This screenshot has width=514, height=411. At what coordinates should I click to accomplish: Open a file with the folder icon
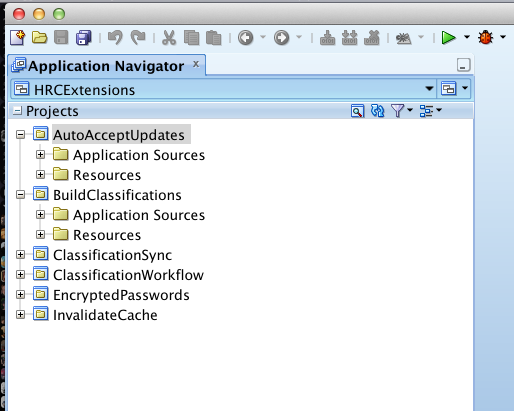click(x=39, y=37)
